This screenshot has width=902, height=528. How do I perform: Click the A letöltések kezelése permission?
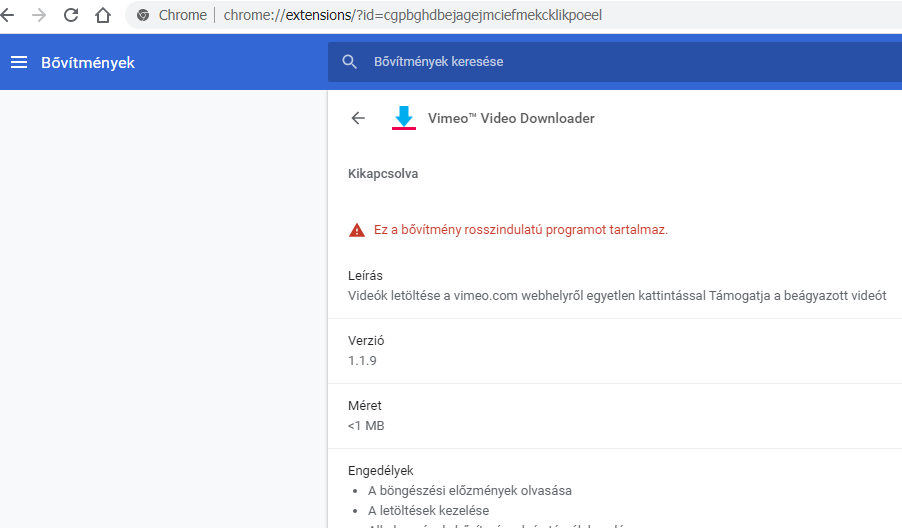tap(429, 511)
